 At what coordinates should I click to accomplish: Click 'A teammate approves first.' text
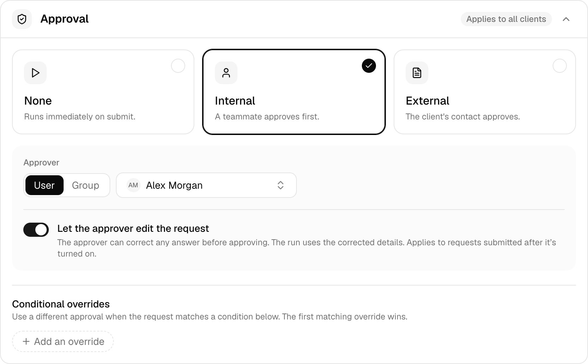[267, 117]
